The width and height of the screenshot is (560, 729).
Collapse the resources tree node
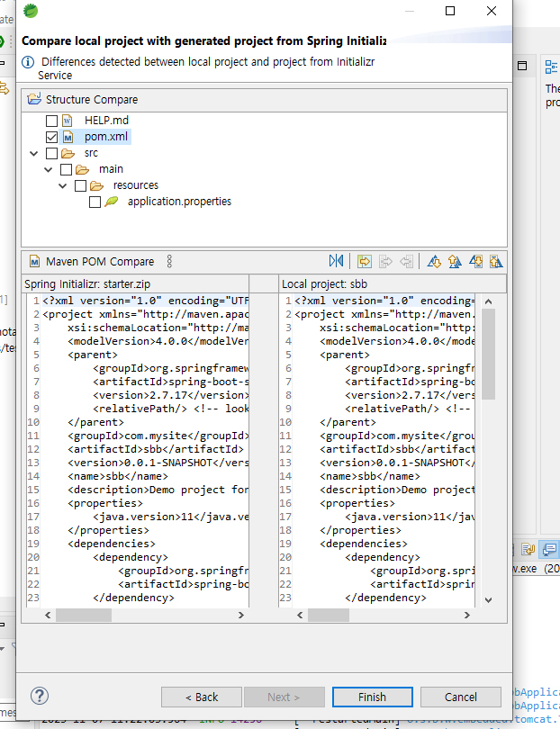coord(63,185)
